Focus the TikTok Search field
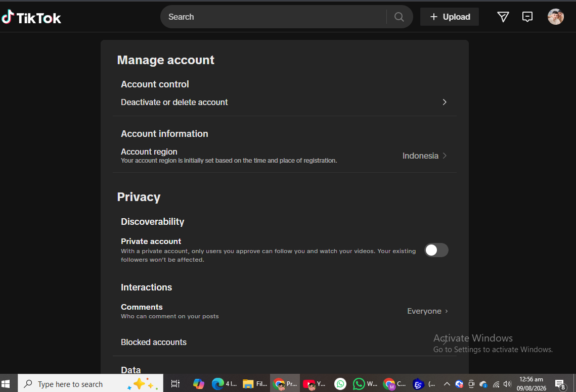 [273, 17]
